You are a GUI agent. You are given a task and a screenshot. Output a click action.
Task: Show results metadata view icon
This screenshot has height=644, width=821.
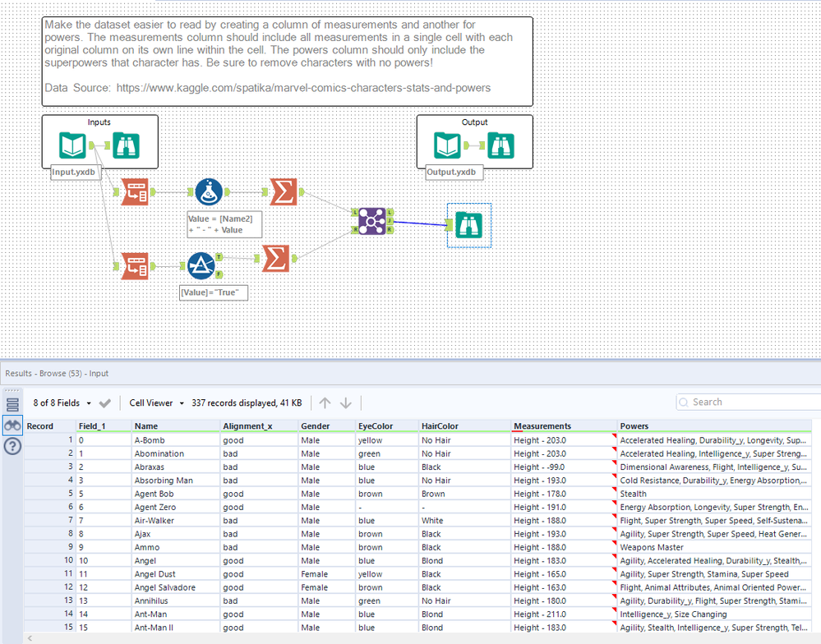pyautogui.click(x=12, y=405)
